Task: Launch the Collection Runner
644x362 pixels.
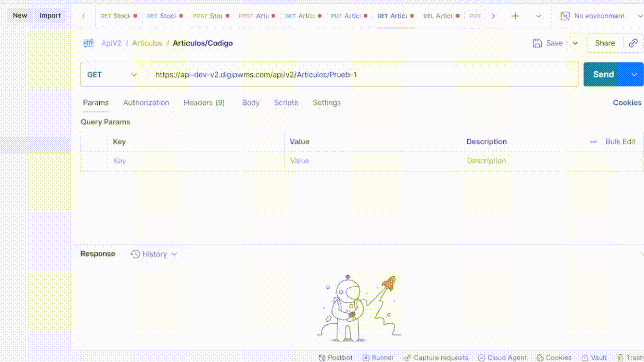Action: 378,358
